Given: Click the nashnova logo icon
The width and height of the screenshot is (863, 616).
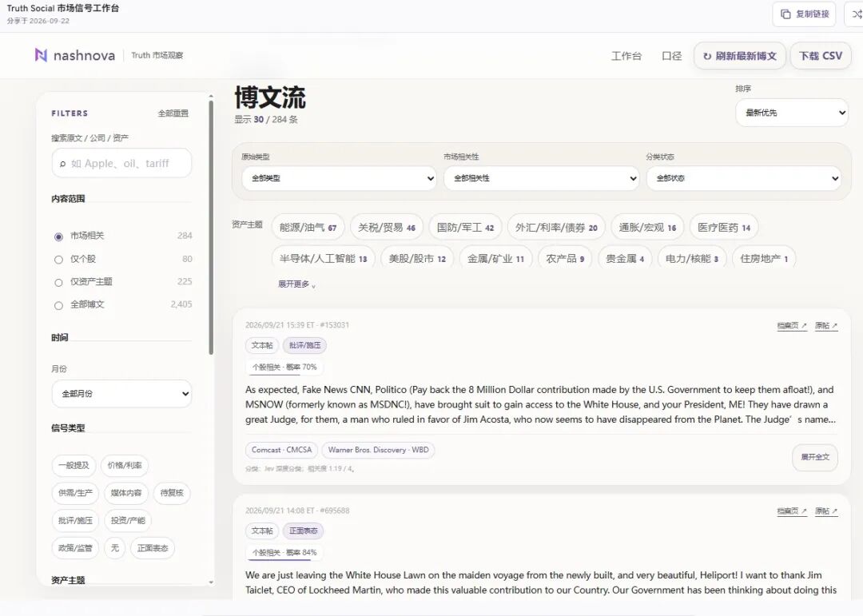Looking at the screenshot, I should 41,55.
